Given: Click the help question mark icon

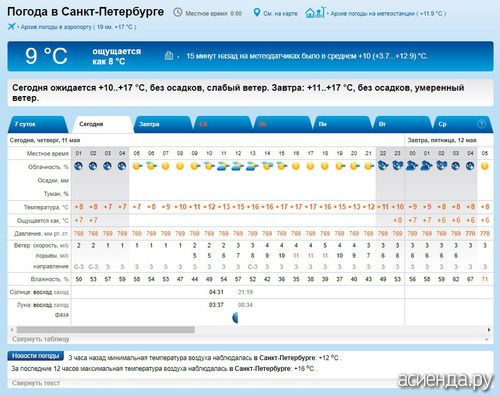Looking at the screenshot, I should [481, 124].
